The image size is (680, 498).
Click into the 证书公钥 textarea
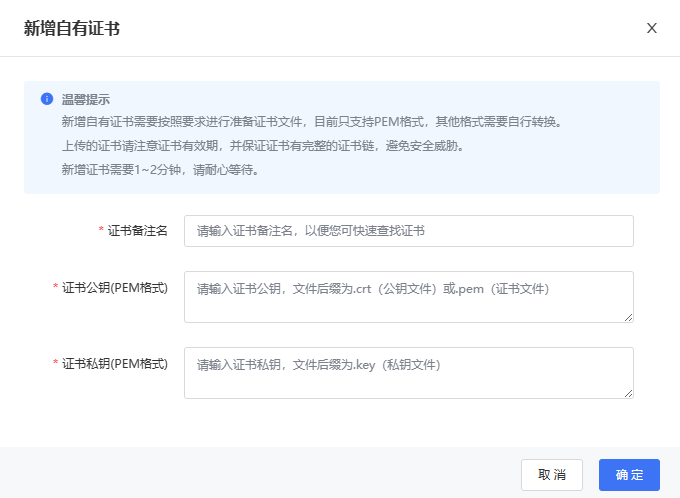[x=408, y=297]
